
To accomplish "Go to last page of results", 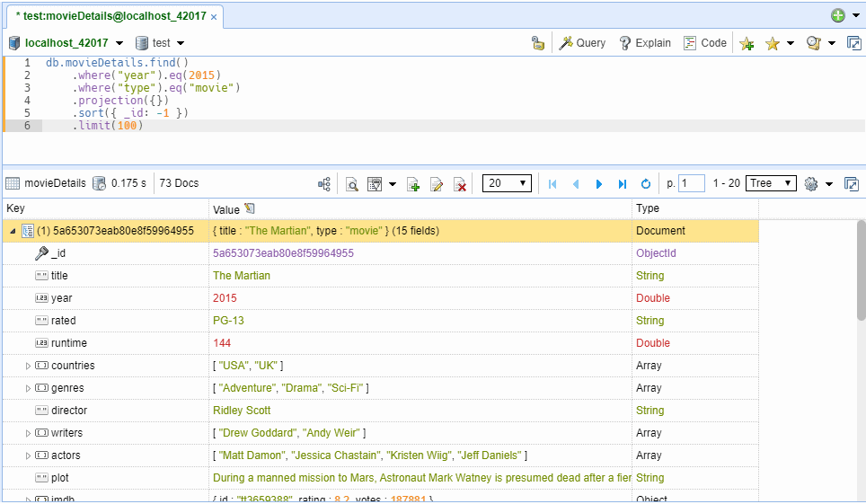I will pyautogui.click(x=623, y=184).
